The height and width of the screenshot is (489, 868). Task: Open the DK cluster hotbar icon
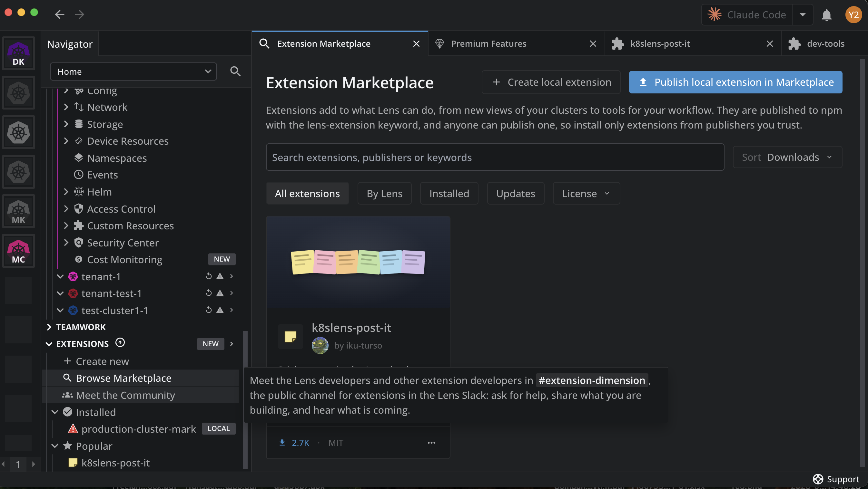click(18, 53)
